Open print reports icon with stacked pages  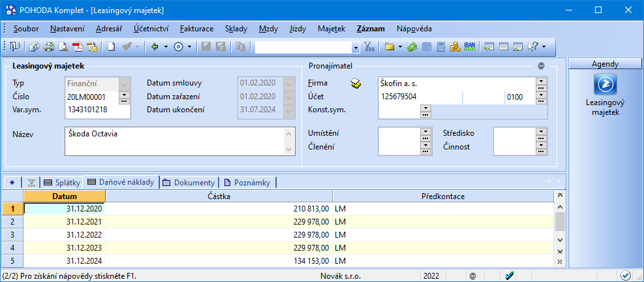pyautogui.click(x=35, y=47)
